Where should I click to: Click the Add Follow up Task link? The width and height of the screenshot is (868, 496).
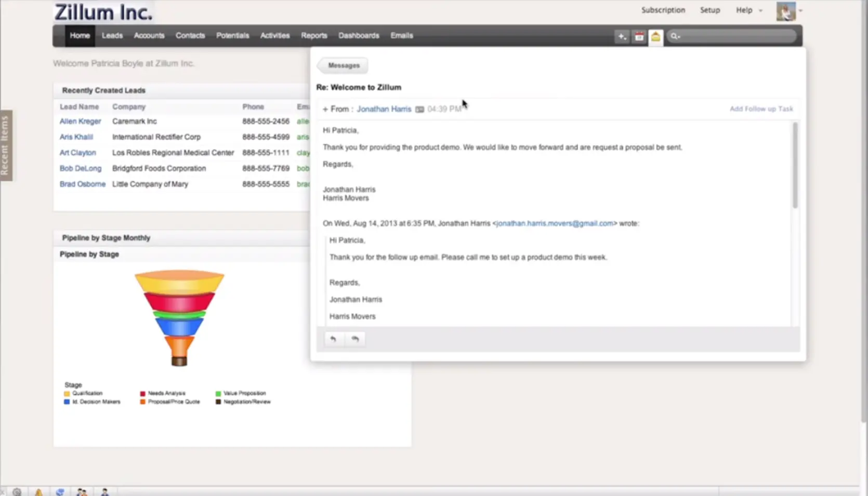[761, 109]
